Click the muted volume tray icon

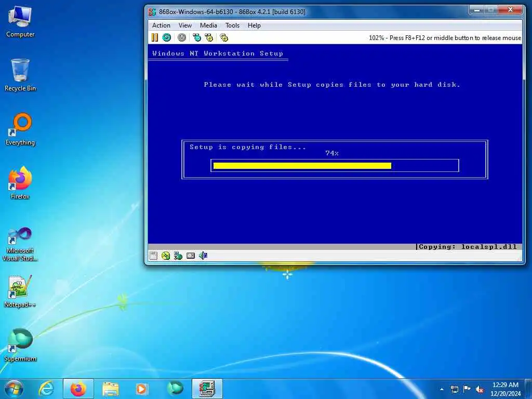pyautogui.click(x=480, y=389)
